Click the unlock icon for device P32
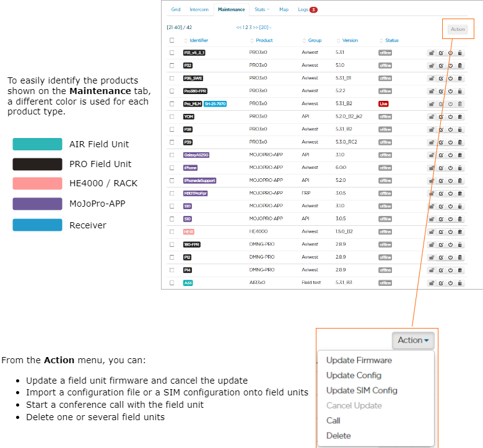The image size is (483, 448). pyautogui.click(x=431, y=66)
